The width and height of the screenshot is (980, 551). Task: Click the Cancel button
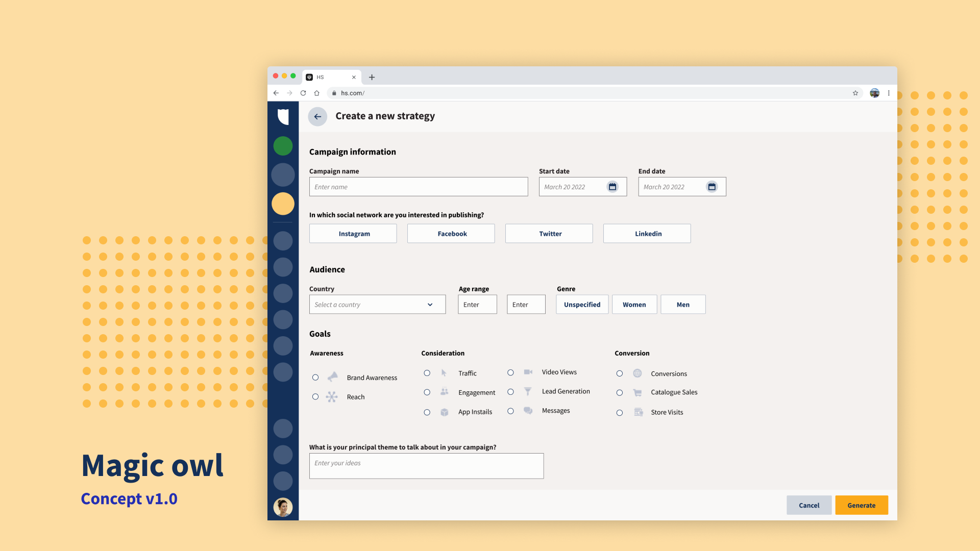[809, 505]
